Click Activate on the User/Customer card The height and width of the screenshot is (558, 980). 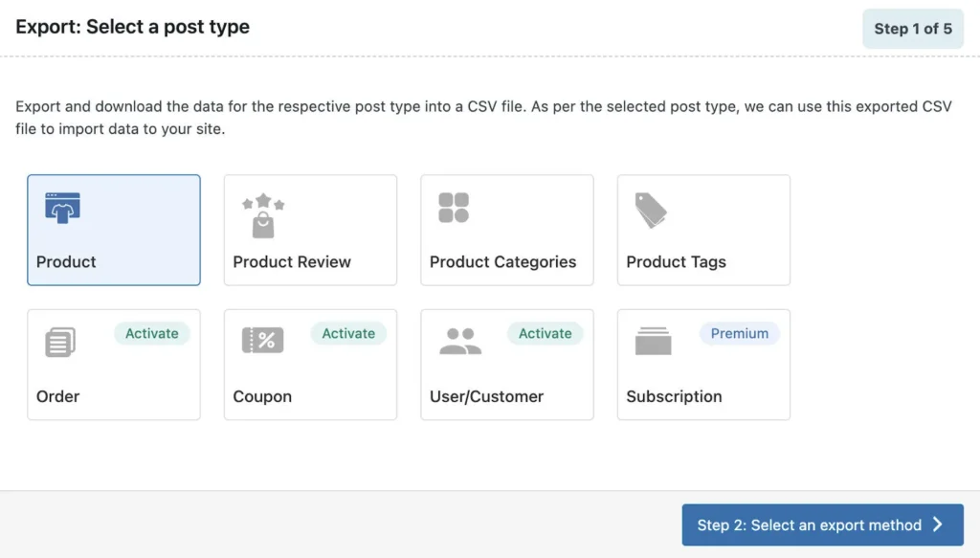click(x=545, y=333)
